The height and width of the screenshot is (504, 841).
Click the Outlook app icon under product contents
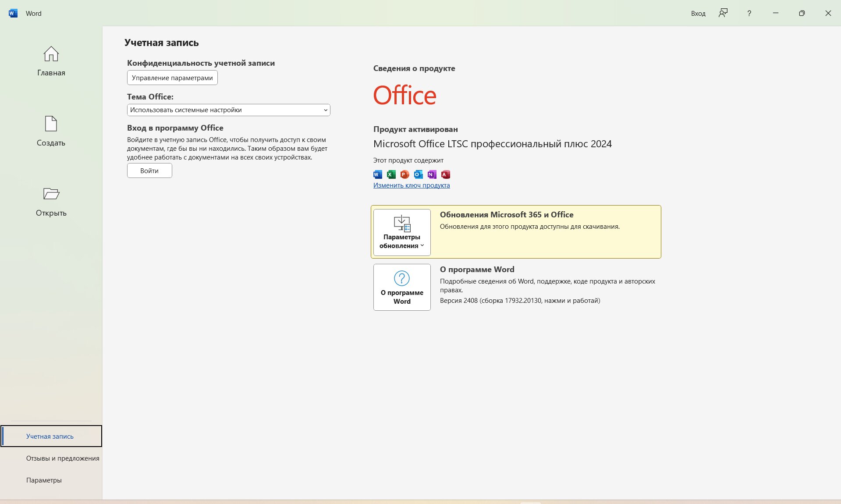coord(419,174)
